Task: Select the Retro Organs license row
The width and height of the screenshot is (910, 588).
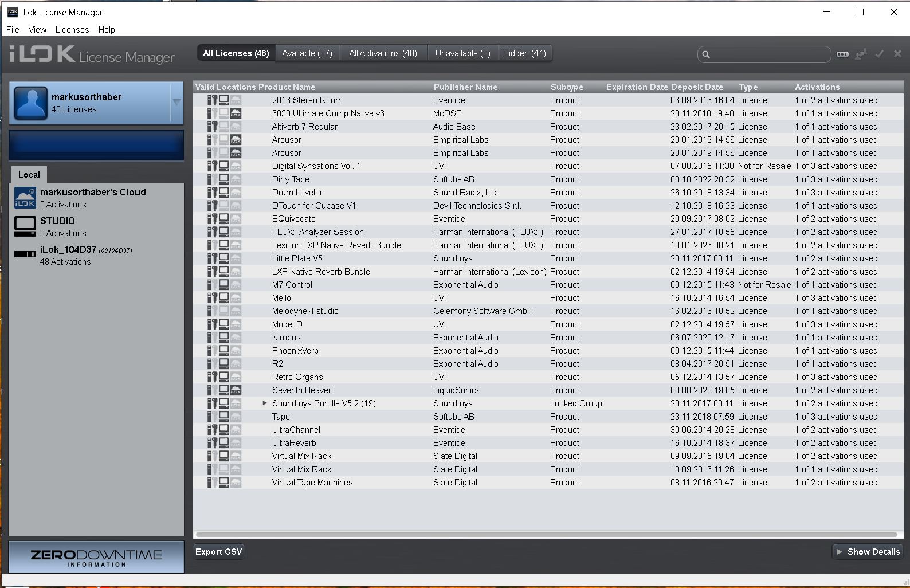Action: pos(548,377)
